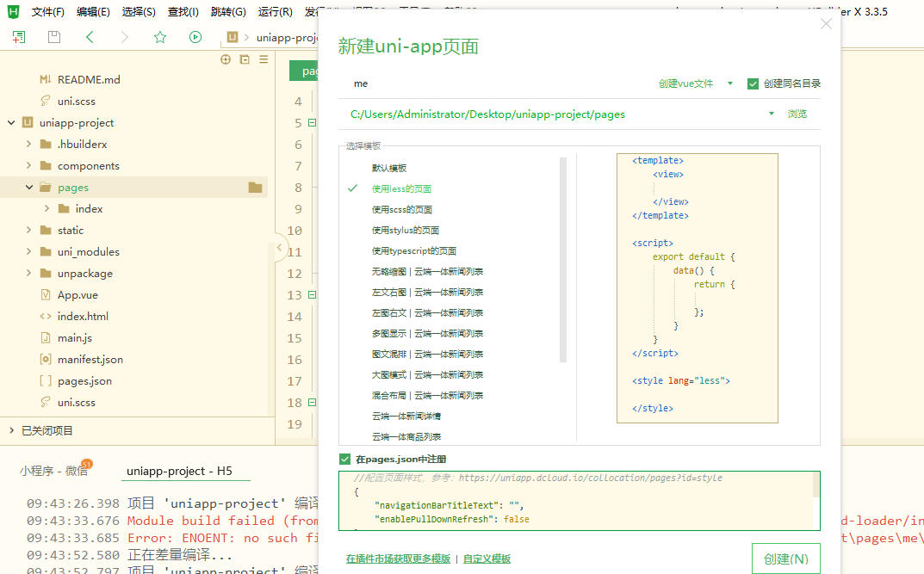The height and width of the screenshot is (574, 924).
Task: Select the 使用stylus的页面 template
Action: [406, 230]
